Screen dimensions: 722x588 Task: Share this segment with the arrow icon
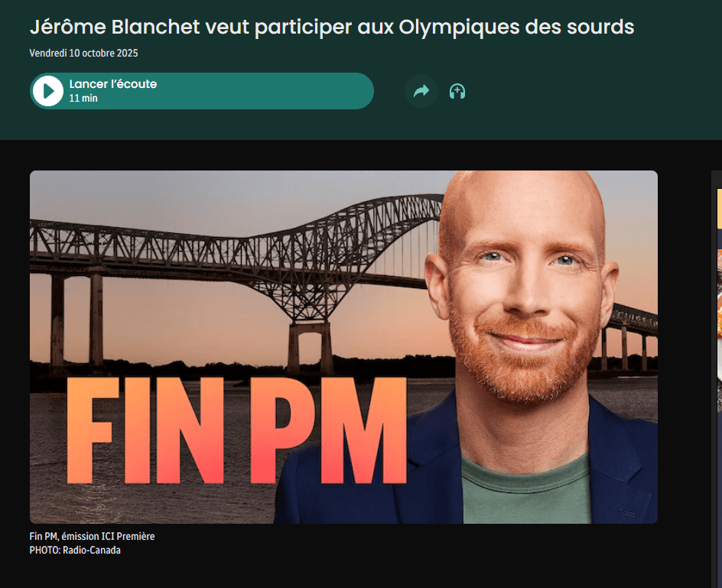click(x=421, y=91)
